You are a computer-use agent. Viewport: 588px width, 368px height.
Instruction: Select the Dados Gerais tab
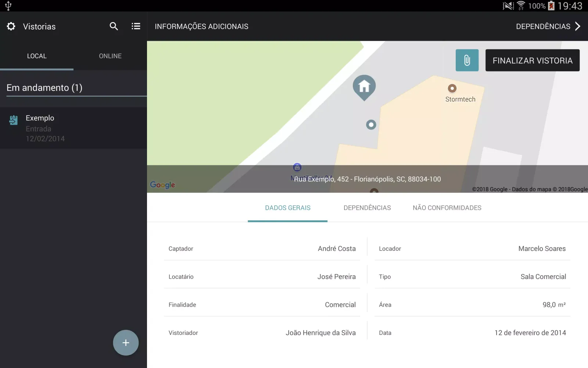[x=288, y=208]
